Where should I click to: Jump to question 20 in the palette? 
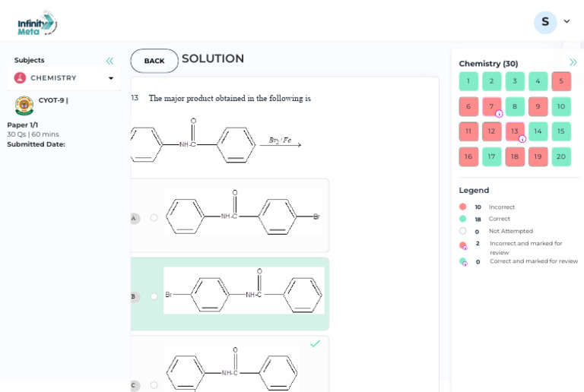pos(561,156)
